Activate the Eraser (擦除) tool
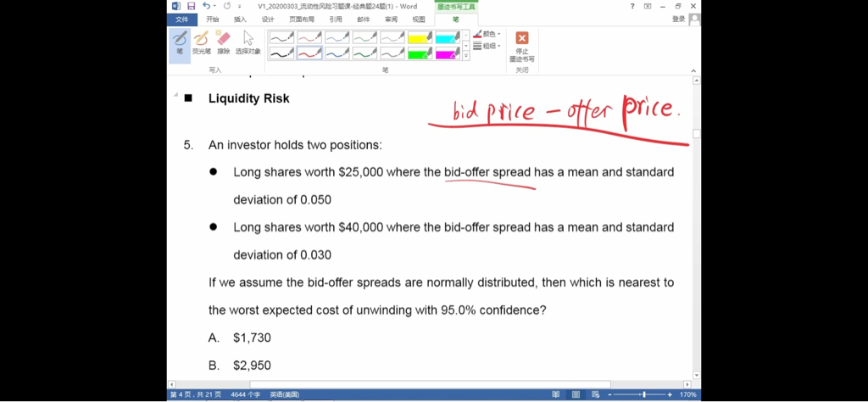This screenshot has height=402, width=868. [224, 42]
